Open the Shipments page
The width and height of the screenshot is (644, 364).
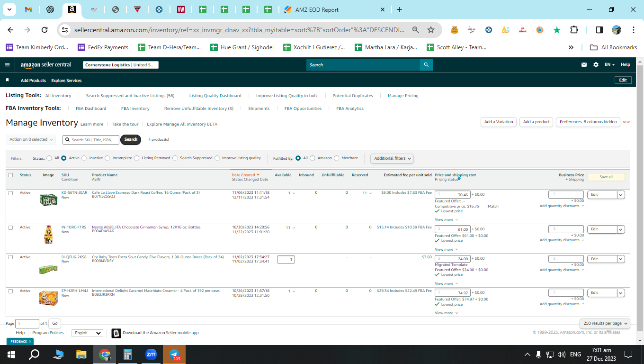pyautogui.click(x=259, y=109)
